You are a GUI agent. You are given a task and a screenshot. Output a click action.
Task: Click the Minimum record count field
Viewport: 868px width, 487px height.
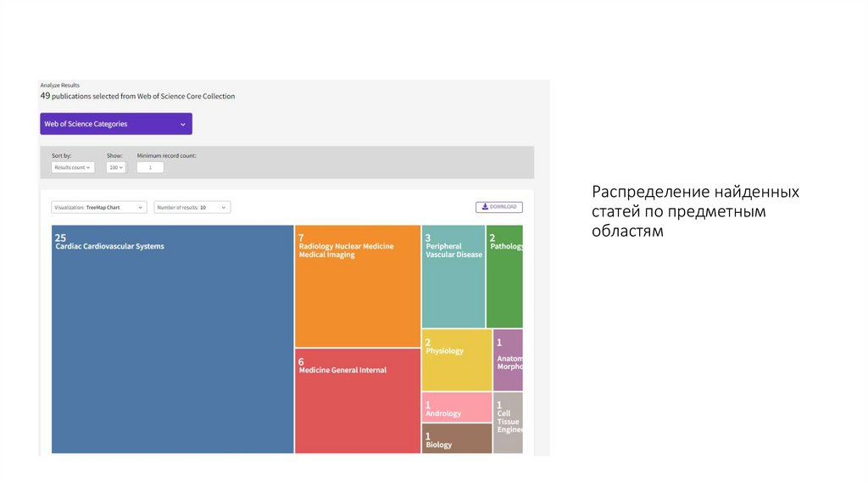(150, 167)
